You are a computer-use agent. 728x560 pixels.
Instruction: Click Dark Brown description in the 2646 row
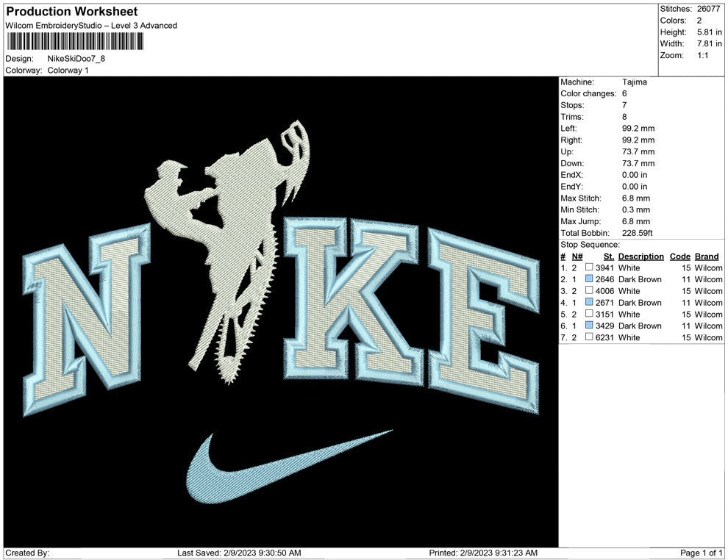point(640,279)
